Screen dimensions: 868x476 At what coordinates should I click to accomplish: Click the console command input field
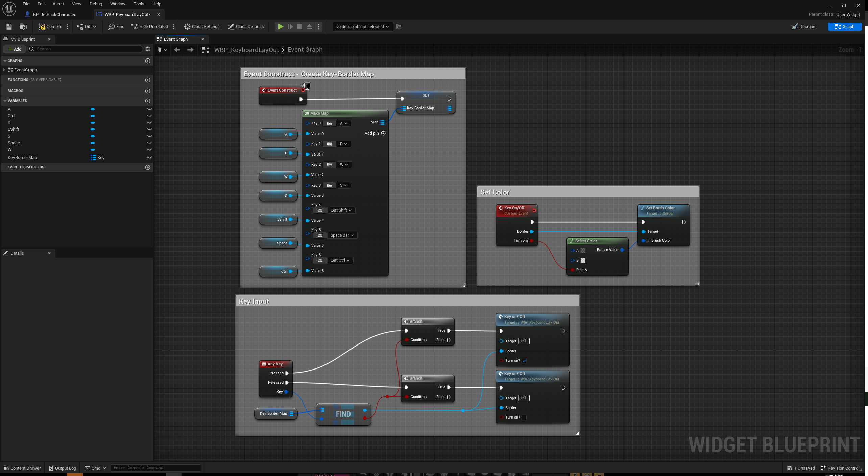155,468
